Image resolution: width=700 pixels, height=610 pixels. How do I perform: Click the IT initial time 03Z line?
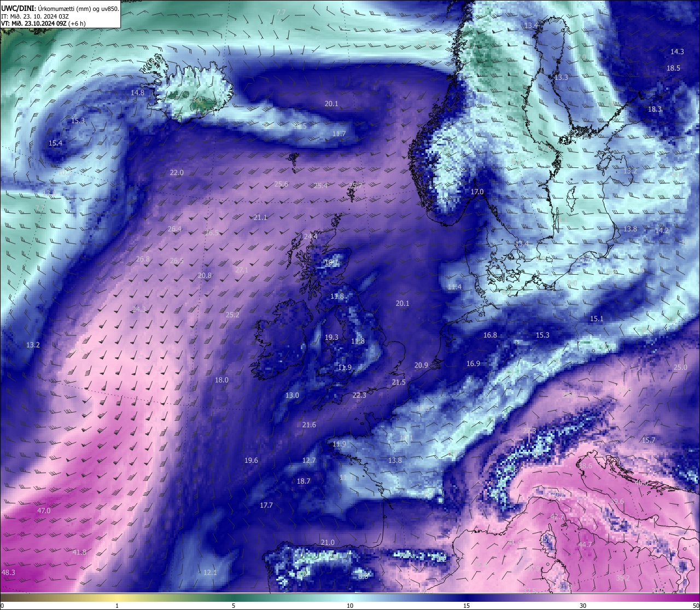(35, 16)
